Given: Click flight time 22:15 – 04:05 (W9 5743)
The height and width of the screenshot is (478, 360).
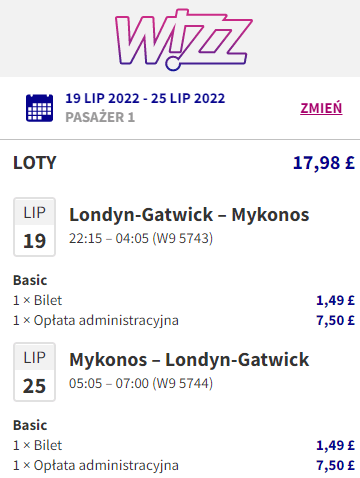Looking at the screenshot, I should click(x=141, y=239).
